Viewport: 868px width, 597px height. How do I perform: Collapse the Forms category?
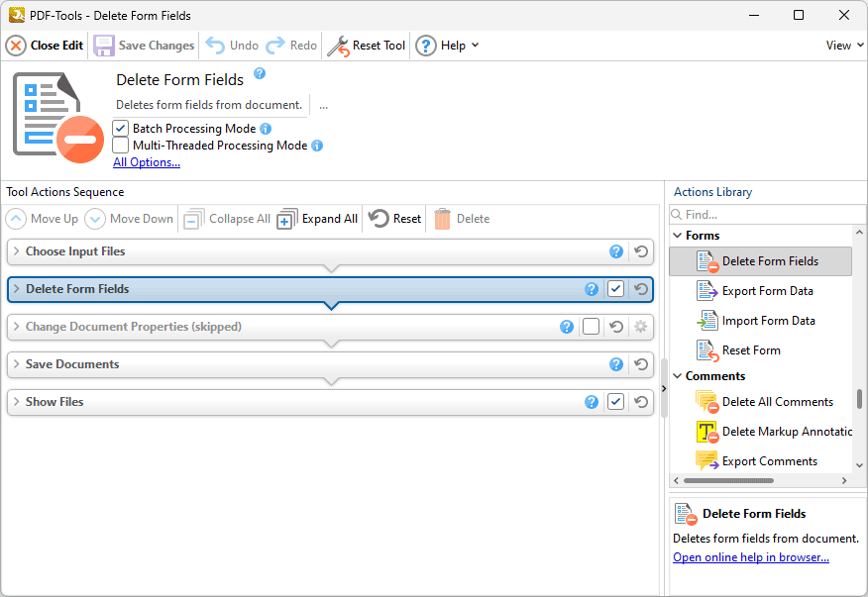pyautogui.click(x=677, y=236)
